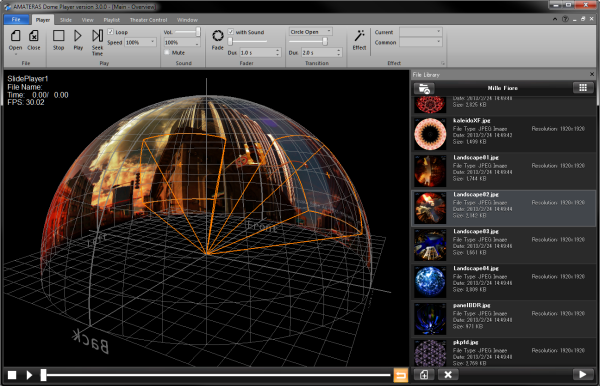Click the Close file icon
Viewport: 600px width, 386px height.
click(x=34, y=36)
